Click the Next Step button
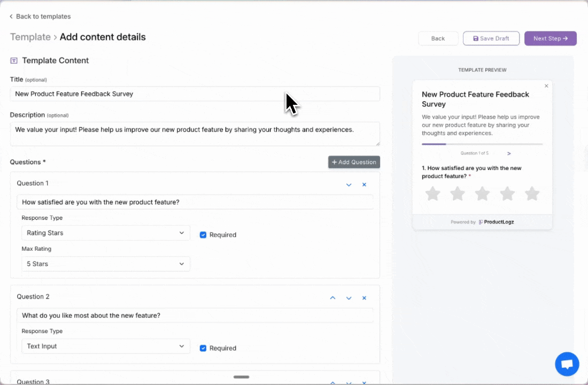The width and height of the screenshot is (588, 385). [x=550, y=38]
